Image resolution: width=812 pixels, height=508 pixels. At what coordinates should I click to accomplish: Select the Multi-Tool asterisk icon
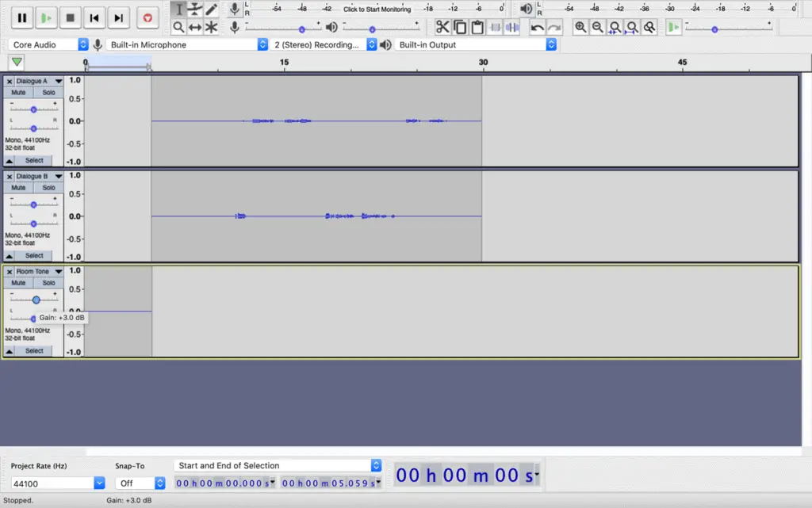coord(211,27)
